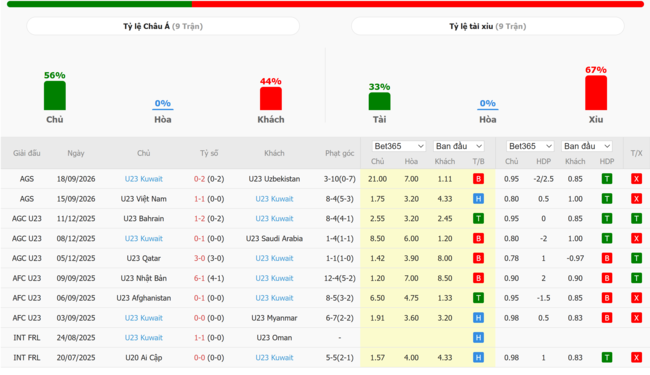Click the red Xỉu 67% bar
The width and height of the screenshot is (650, 375).
596,93
